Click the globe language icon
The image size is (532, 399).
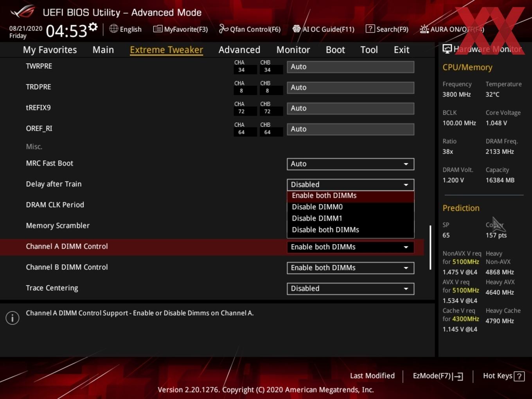point(113,29)
